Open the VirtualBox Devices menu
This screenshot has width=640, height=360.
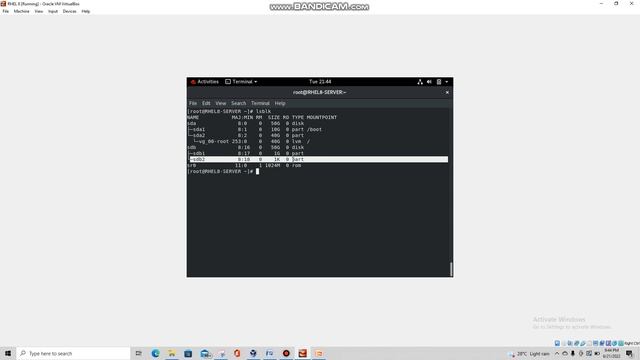tap(69, 11)
